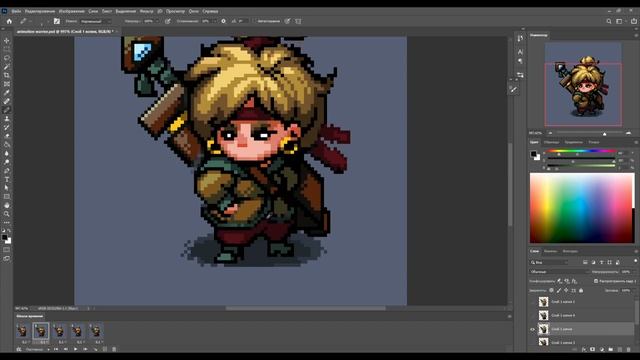
Task: Swap foreground and background colors arrow
Action: [x=9, y=231]
